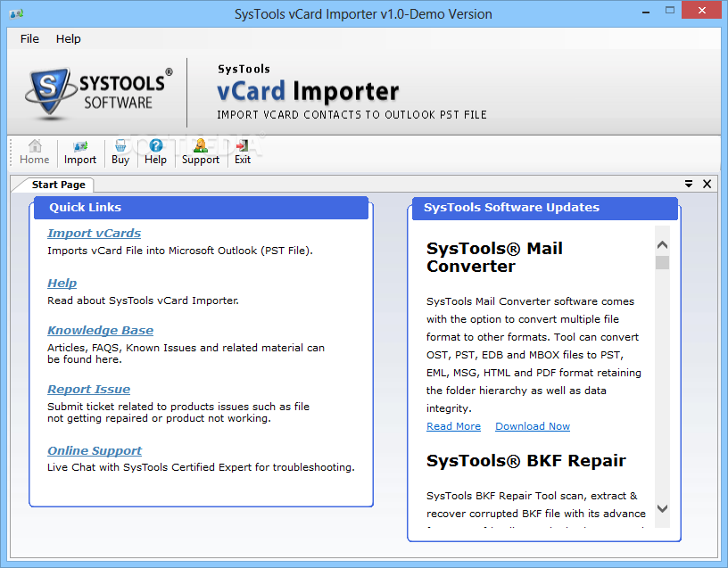Click Read More for Mail Converter
This screenshot has height=568, width=728.
coord(453,426)
